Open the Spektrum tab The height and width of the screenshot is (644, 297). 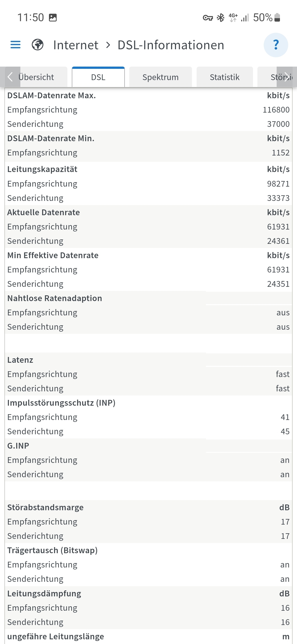coord(160,77)
